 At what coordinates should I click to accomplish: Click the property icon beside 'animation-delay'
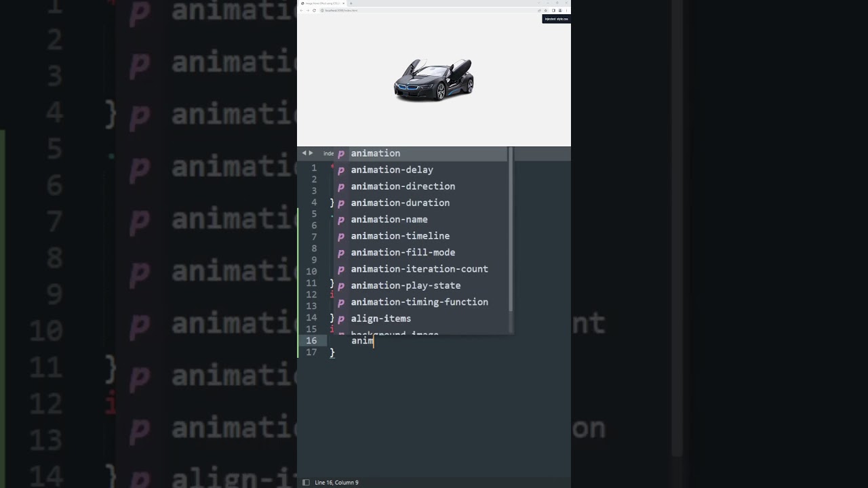(341, 170)
